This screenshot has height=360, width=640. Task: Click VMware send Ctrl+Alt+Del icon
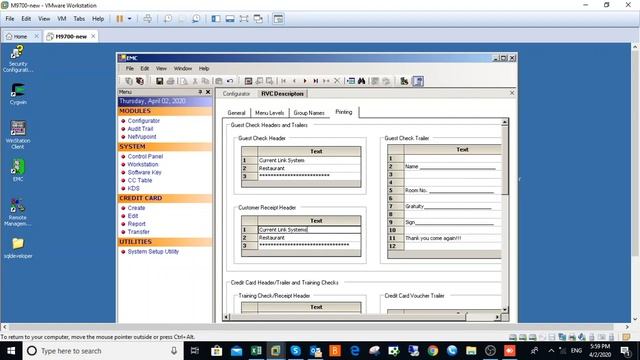click(148, 19)
